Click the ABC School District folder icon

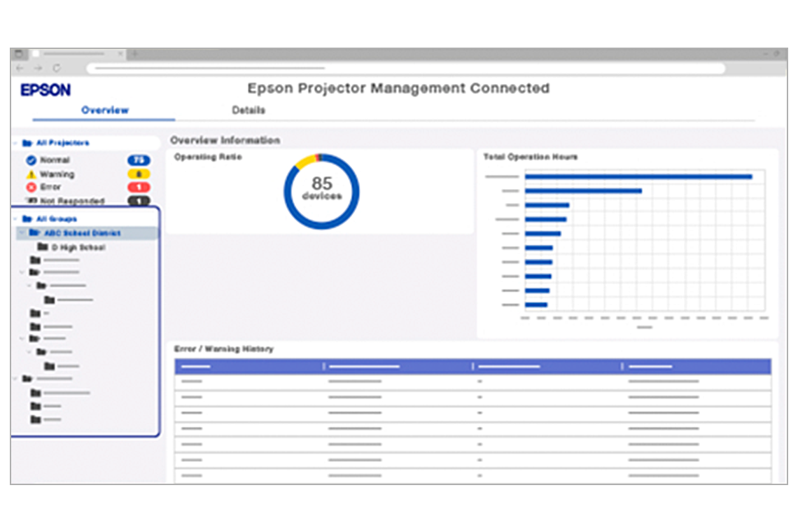click(x=34, y=232)
